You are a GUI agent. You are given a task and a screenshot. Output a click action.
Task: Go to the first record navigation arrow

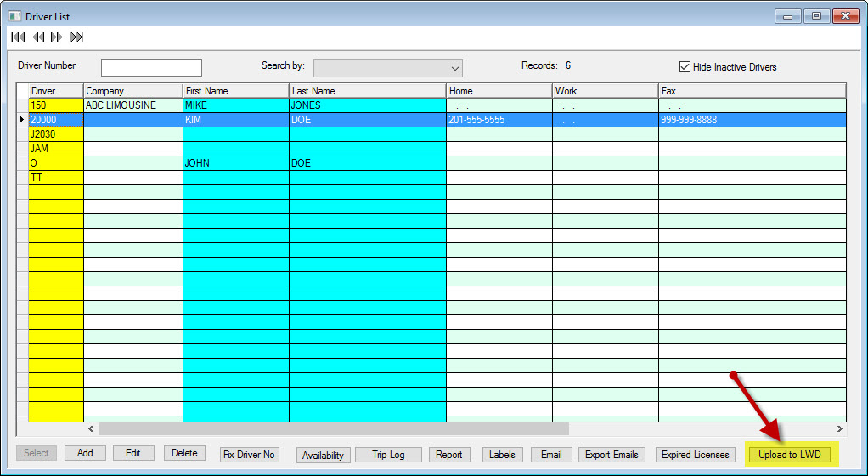(x=18, y=37)
